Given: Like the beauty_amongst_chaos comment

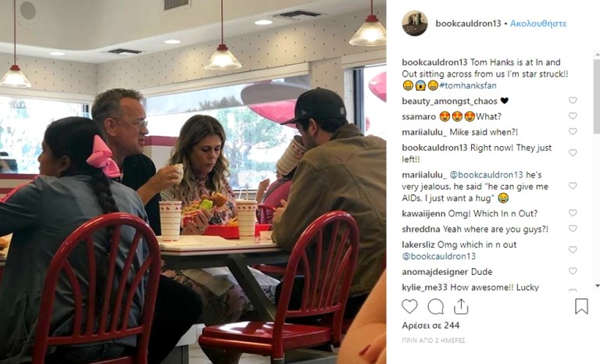Looking at the screenshot, I should (573, 100).
